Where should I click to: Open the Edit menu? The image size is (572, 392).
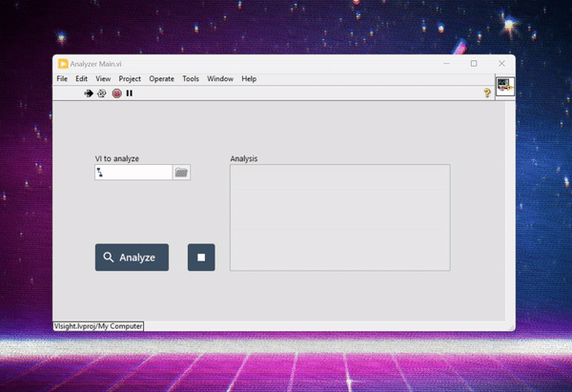click(81, 79)
